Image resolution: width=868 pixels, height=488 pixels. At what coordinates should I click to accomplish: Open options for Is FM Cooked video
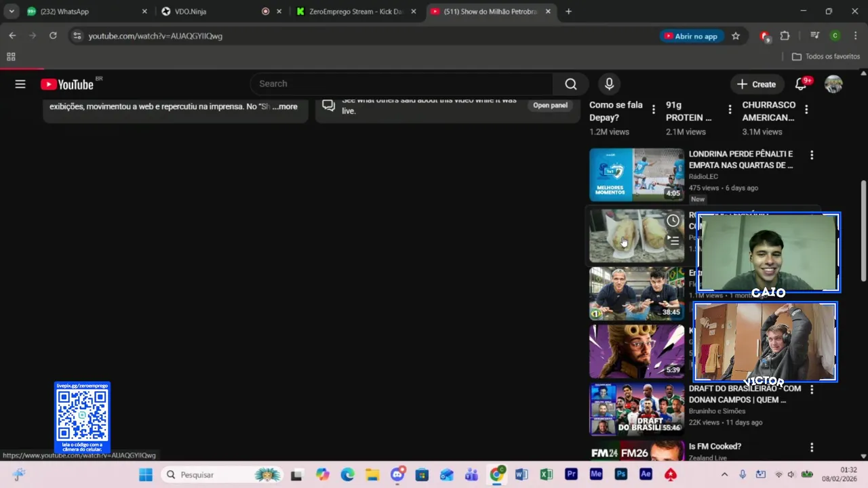pyautogui.click(x=812, y=447)
